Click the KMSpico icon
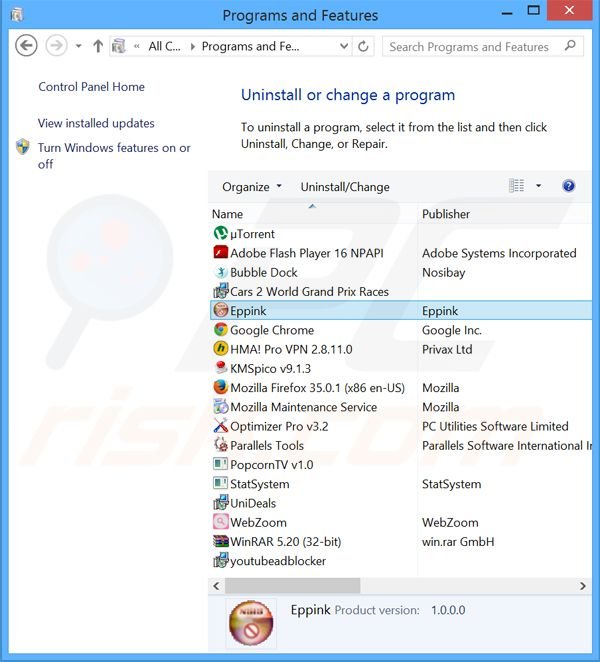The image size is (600, 662). click(220, 368)
